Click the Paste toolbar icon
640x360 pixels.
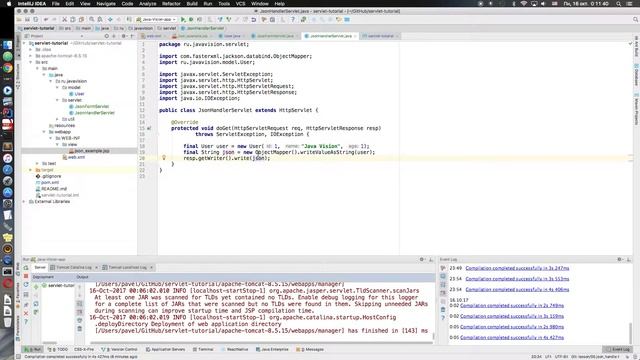pyautogui.click(x=81, y=19)
